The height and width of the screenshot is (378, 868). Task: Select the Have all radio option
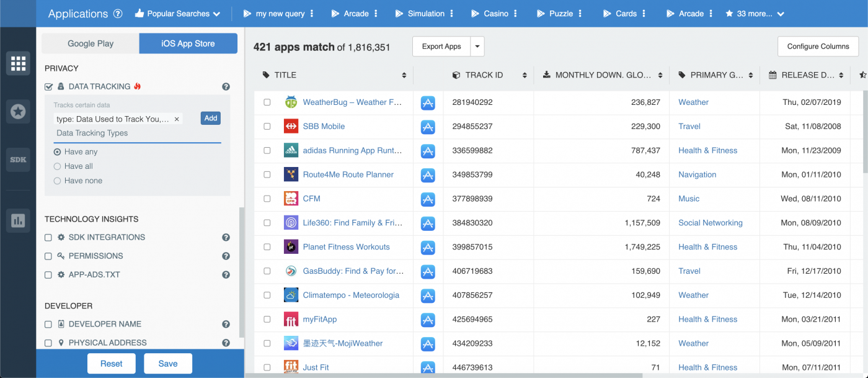pyautogui.click(x=58, y=166)
